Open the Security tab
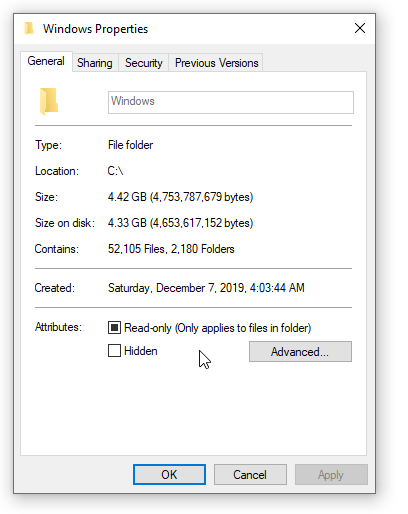Image resolution: width=408 pixels, height=514 pixels. (144, 63)
